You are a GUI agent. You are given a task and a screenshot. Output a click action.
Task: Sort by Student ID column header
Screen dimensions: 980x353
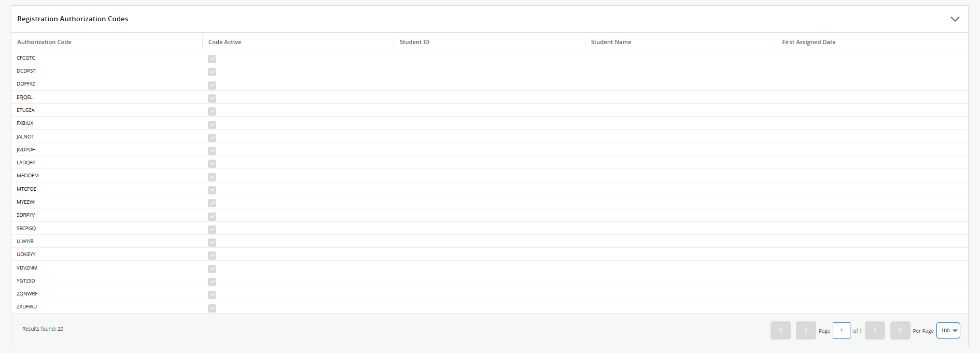[414, 42]
